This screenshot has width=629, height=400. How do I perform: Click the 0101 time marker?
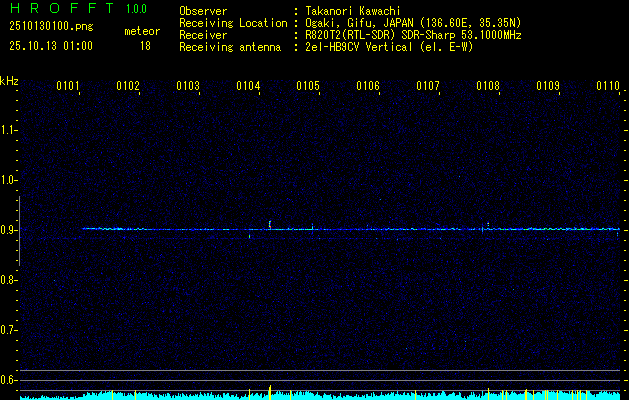tap(67, 86)
